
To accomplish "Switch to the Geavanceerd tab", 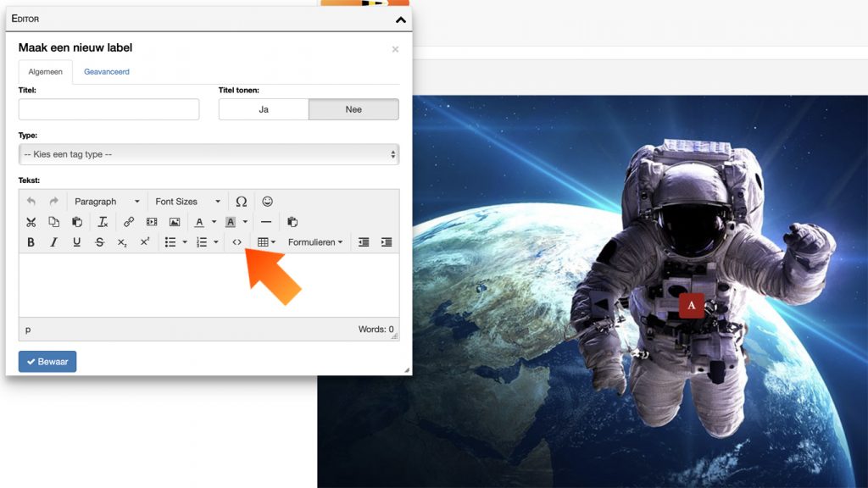I will (x=106, y=72).
